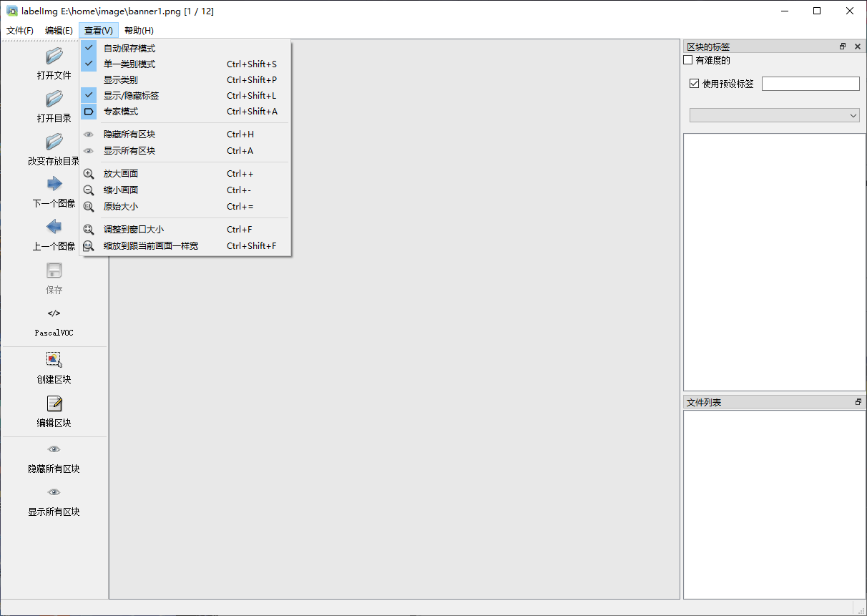Go to previous image with 上一个图像 arrow
This screenshot has height=616, width=867.
[54, 227]
